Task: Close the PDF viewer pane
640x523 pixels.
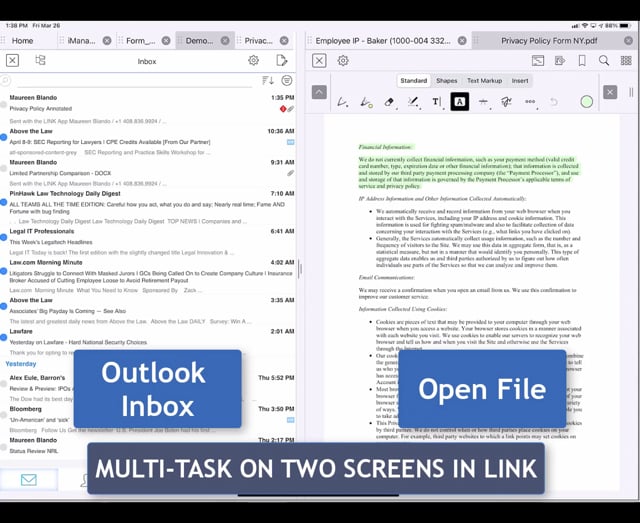Action: (x=319, y=61)
